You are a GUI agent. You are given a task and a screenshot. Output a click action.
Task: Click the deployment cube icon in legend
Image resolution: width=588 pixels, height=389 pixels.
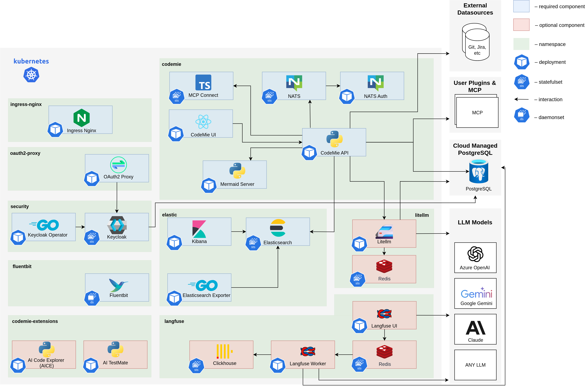(x=522, y=62)
